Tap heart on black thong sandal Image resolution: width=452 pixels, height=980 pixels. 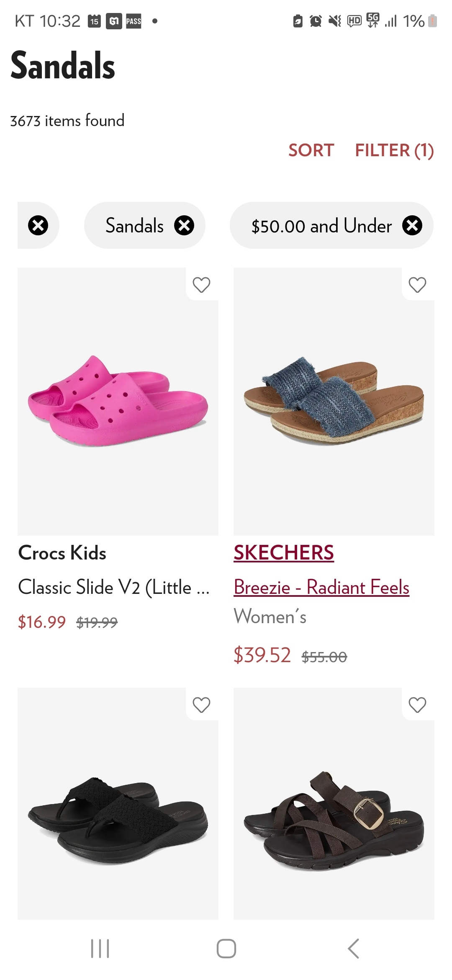coord(201,705)
